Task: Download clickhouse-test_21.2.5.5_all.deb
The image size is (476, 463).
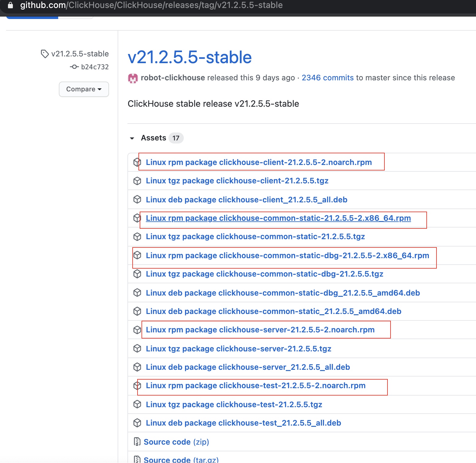Action: click(244, 423)
